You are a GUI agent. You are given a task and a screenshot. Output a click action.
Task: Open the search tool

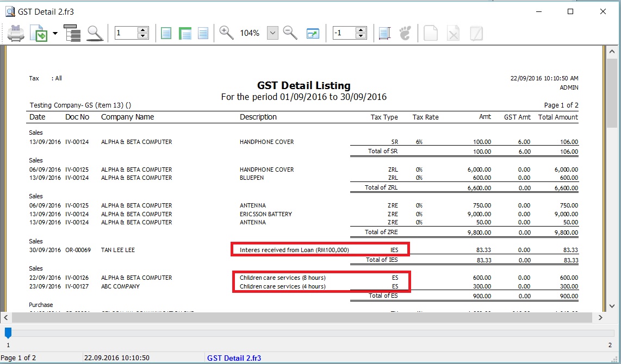(95, 33)
